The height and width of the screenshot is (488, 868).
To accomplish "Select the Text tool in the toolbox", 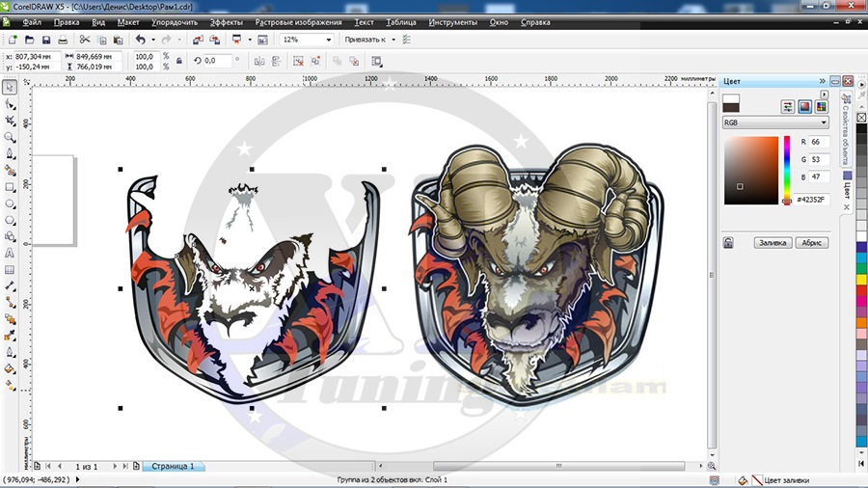I will [10, 253].
